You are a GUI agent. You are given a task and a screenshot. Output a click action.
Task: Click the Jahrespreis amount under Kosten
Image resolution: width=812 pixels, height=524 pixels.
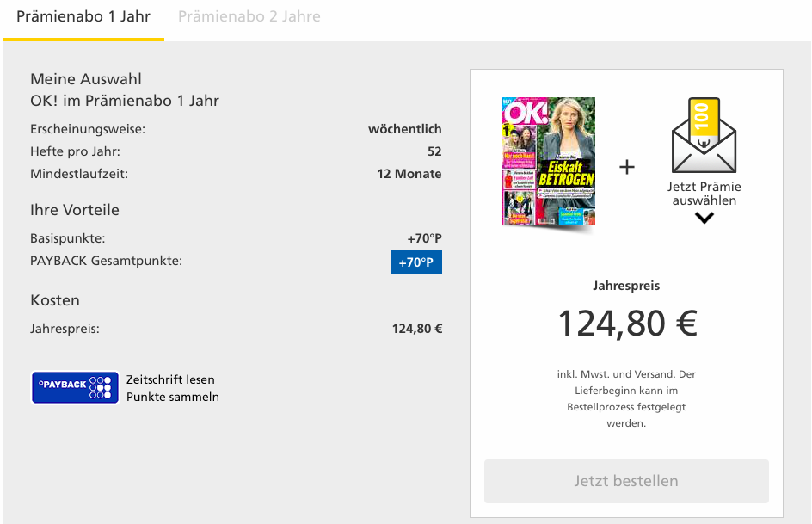point(417,329)
